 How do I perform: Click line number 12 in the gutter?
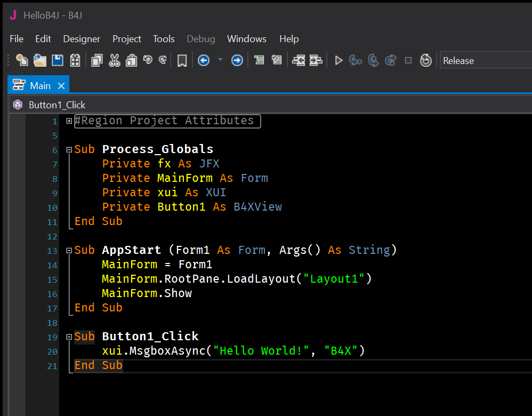(52, 236)
